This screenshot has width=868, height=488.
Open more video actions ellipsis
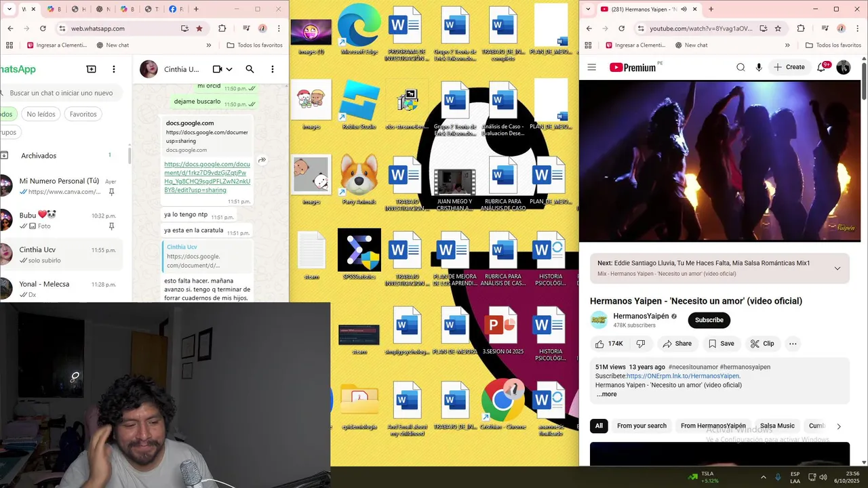pos(793,344)
